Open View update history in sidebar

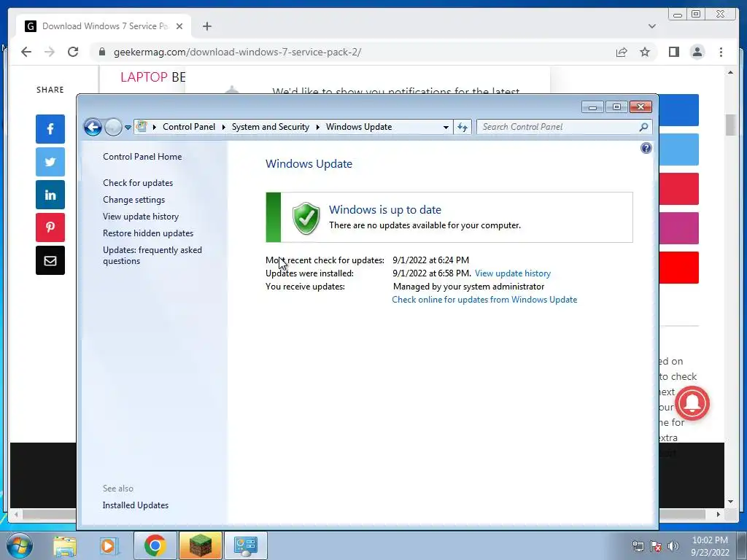coord(141,217)
